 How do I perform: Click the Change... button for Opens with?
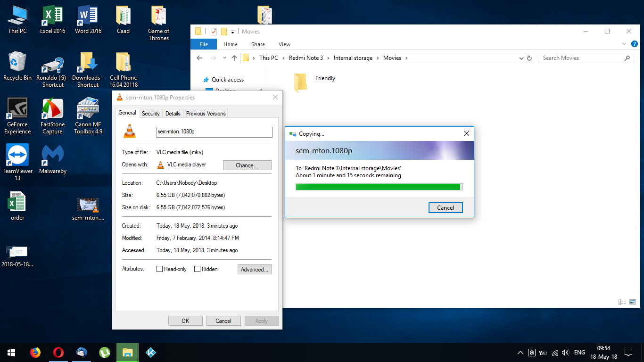(x=247, y=165)
